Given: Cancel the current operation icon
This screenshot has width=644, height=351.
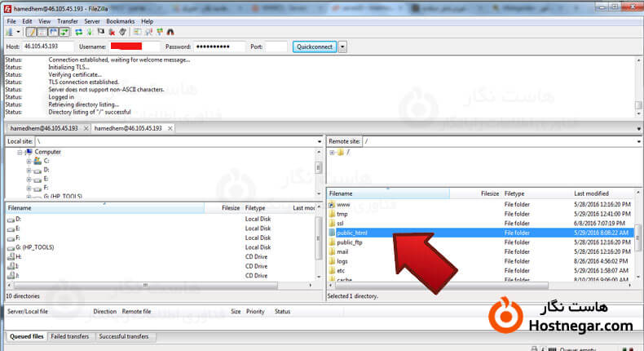Looking at the screenshot, I should click(x=100, y=32).
